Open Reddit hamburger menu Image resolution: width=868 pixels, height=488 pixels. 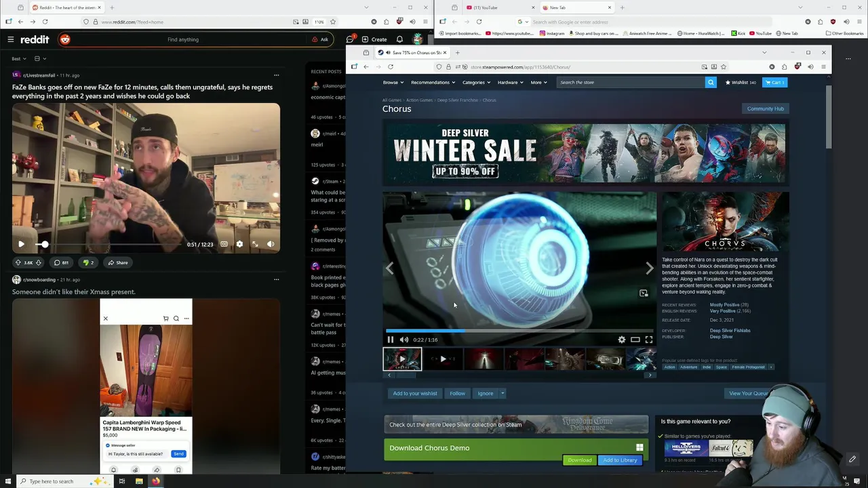[10, 39]
